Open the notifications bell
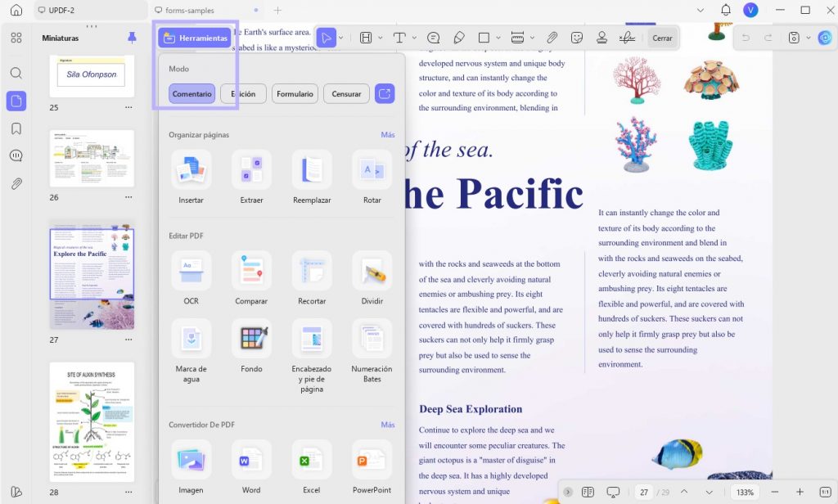 (x=726, y=10)
